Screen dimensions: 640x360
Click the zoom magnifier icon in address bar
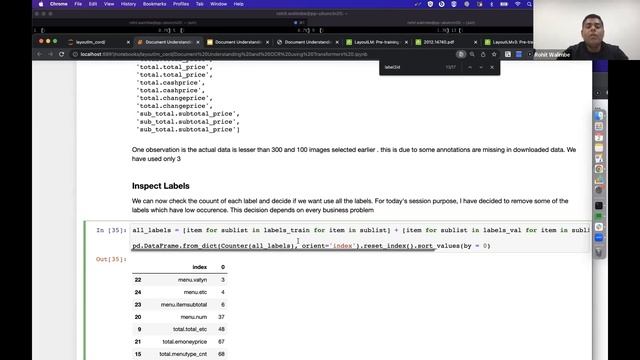tap(472, 54)
